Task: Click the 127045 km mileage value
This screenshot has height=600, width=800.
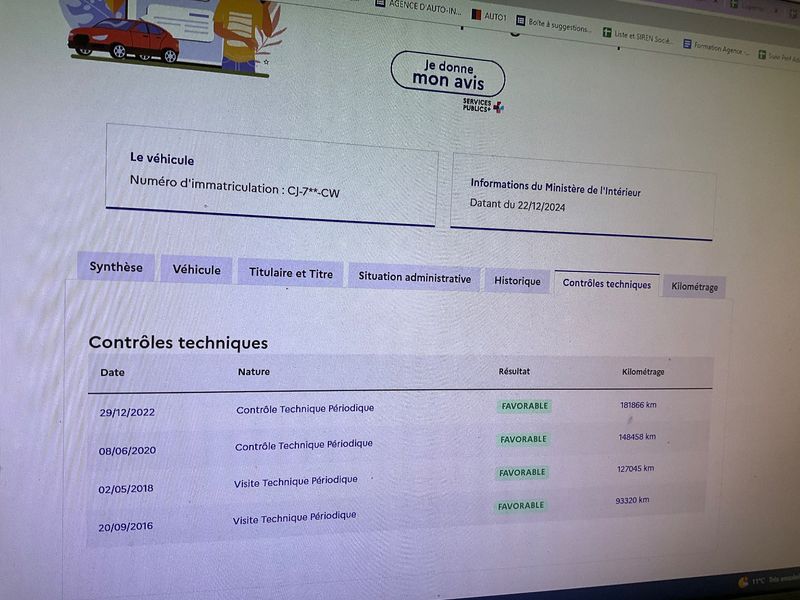Action: click(635, 468)
